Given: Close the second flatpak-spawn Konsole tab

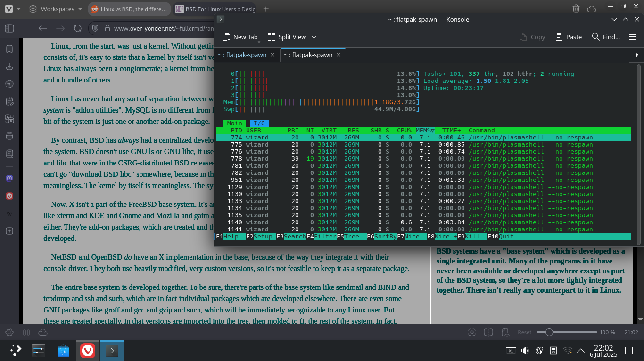Looking at the screenshot, I should 338,55.
